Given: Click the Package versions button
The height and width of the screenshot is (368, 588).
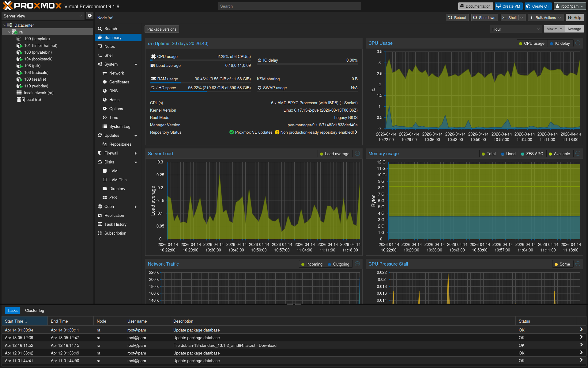Looking at the screenshot, I should tap(162, 29).
